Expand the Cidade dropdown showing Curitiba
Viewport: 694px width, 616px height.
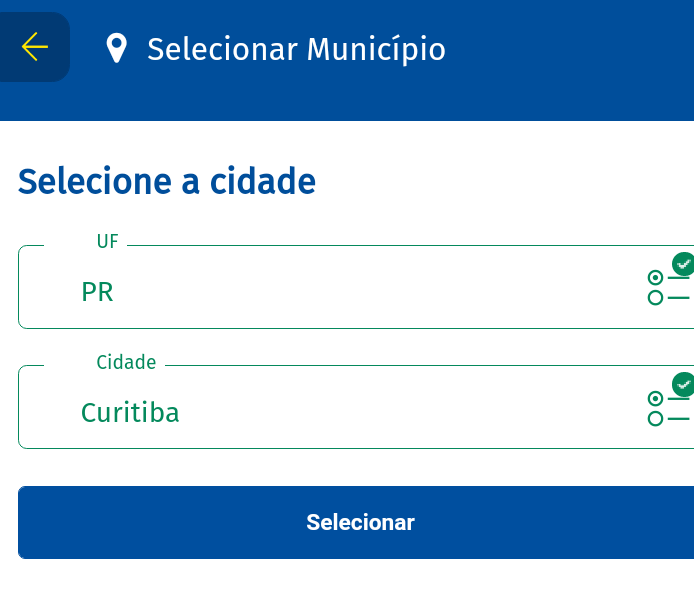click(x=356, y=407)
